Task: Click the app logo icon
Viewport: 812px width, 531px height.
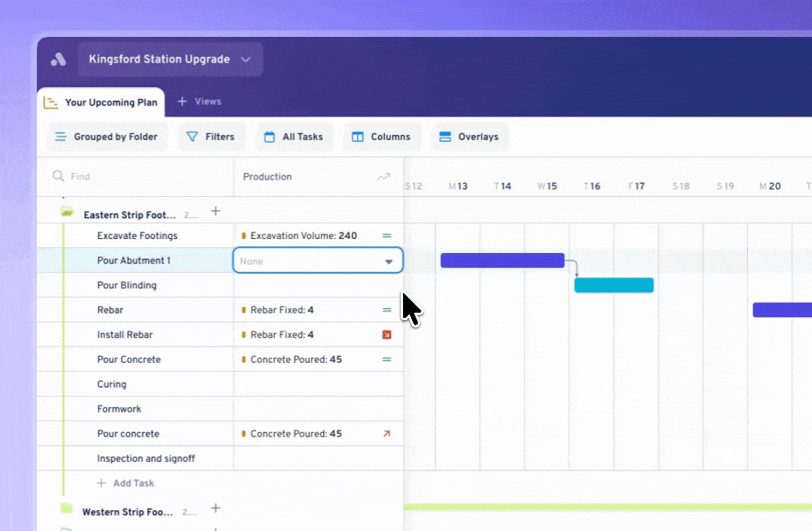Action: coord(58,60)
